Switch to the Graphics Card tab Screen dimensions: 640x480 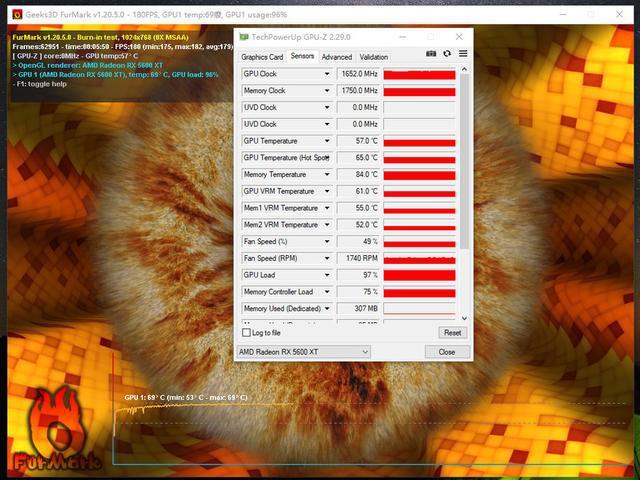(262, 57)
